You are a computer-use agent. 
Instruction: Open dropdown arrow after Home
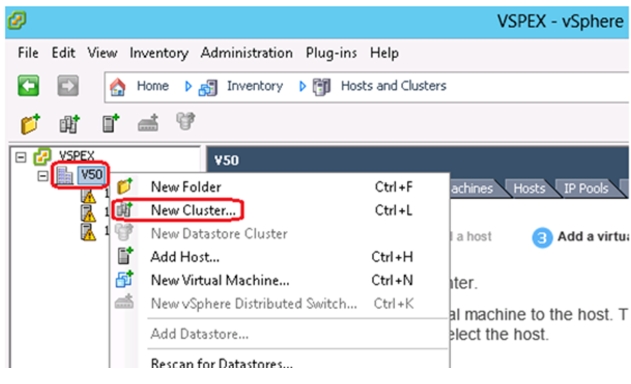pyautogui.click(x=188, y=86)
